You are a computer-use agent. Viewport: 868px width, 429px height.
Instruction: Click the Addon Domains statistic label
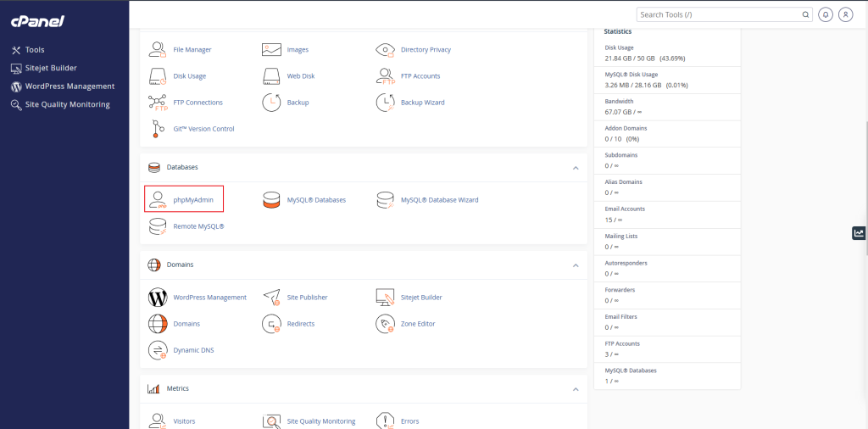pos(626,128)
